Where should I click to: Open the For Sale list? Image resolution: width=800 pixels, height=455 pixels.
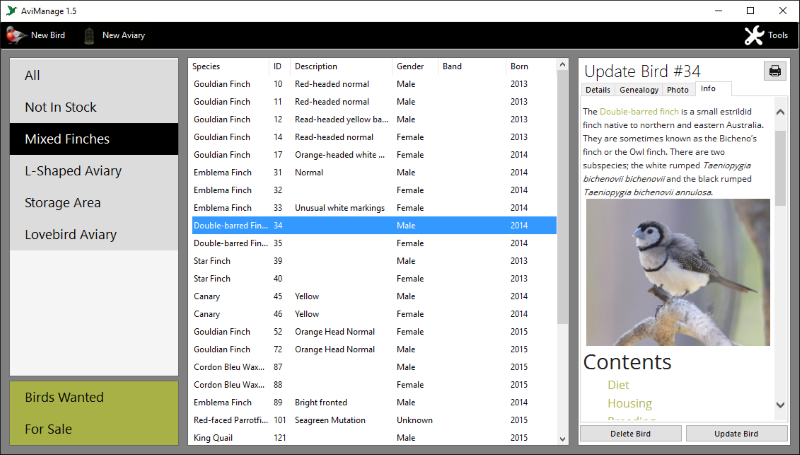tap(94, 429)
